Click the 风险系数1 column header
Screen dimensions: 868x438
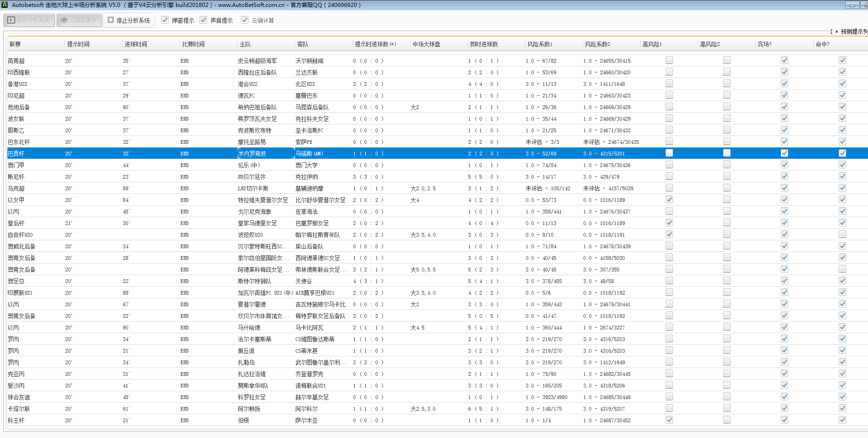539,45
